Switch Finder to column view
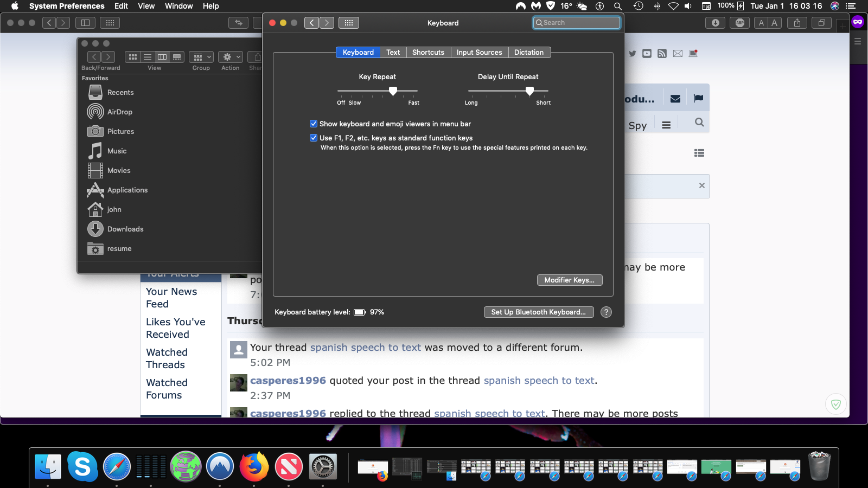This screenshot has width=868, height=488. (x=162, y=57)
